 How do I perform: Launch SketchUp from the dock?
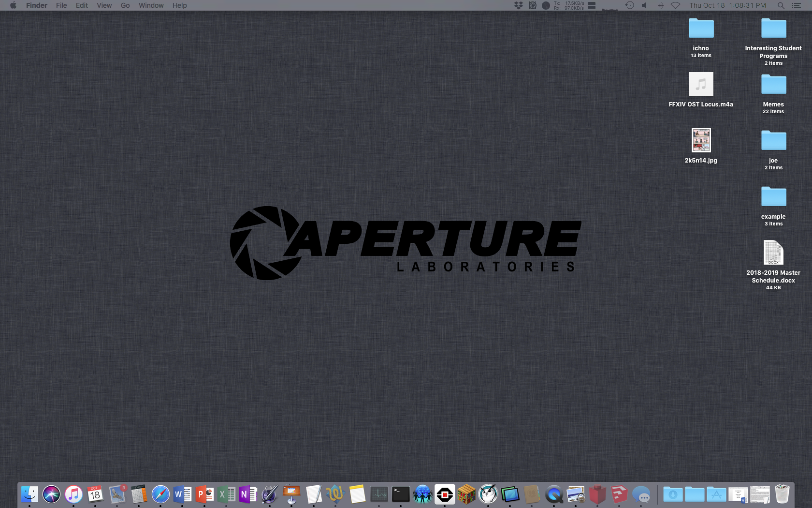click(x=619, y=494)
